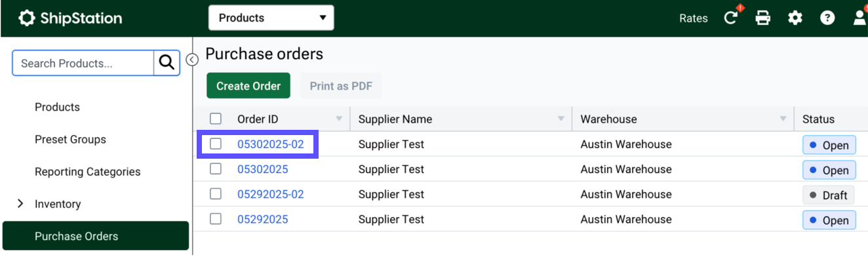Click Rates in top bar
This screenshot has height=261, width=868.
[x=694, y=18]
